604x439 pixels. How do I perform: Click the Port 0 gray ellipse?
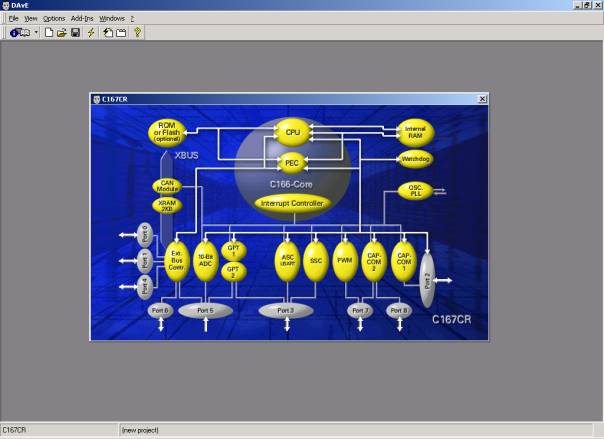click(145, 235)
